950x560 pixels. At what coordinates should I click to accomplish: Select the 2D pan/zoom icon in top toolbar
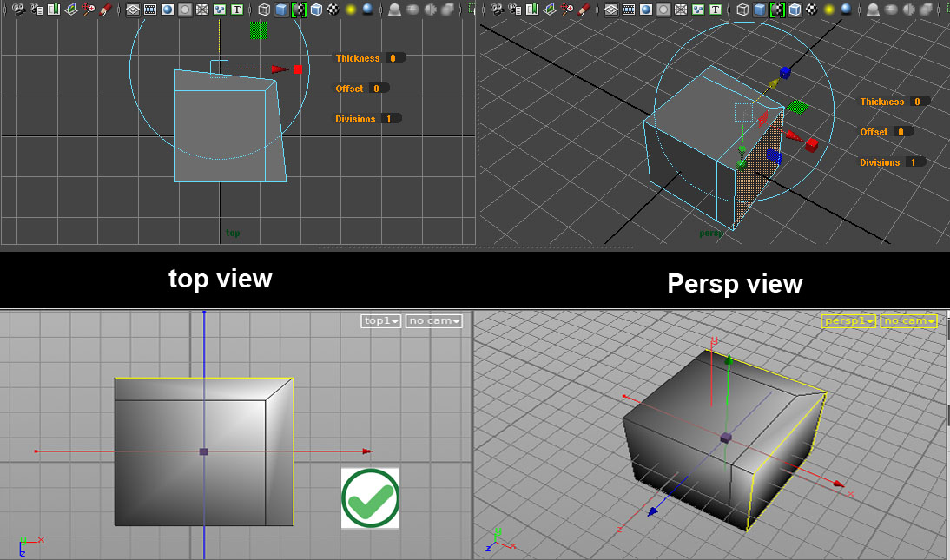(x=87, y=9)
